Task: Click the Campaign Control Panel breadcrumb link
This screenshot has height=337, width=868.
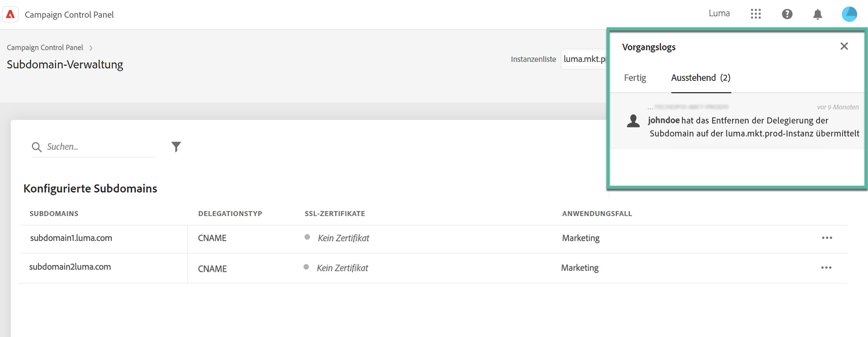Action: tap(45, 48)
